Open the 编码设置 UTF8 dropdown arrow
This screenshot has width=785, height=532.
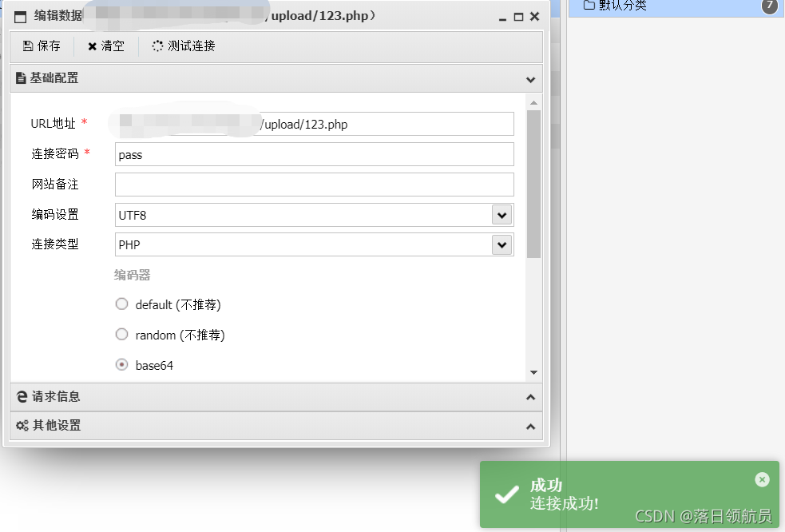(x=502, y=215)
